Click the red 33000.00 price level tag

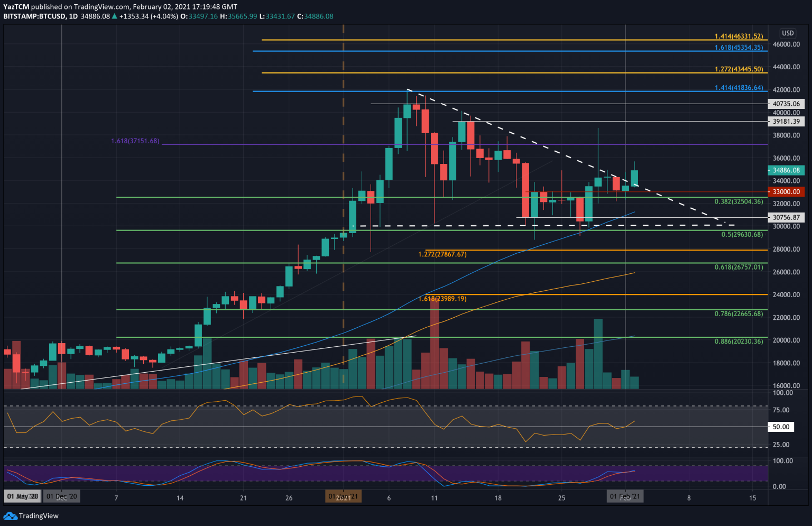[x=786, y=192]
